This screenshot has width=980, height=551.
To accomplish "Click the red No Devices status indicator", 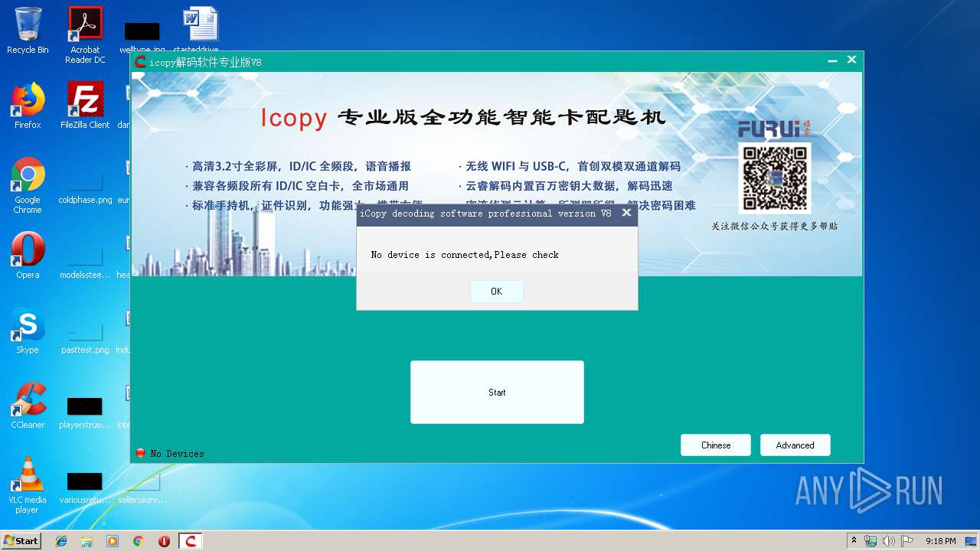I will click(140, 453).
